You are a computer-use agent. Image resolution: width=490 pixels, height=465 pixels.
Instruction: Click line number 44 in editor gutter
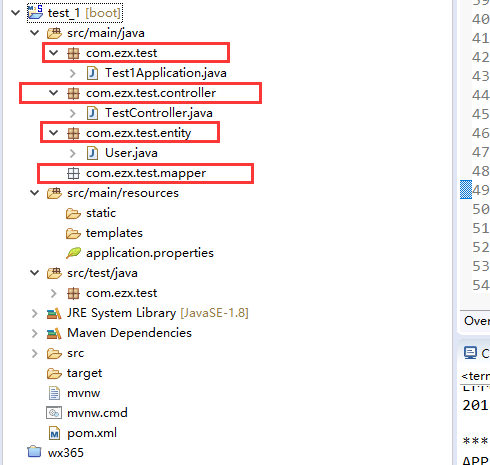[x=480, y=95]
